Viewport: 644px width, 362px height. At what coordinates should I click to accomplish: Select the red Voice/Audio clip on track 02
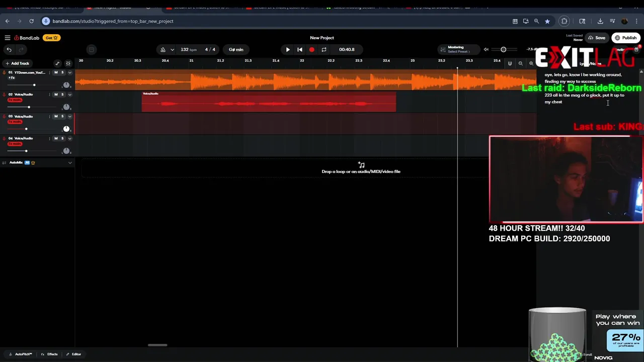coord(269,102)
